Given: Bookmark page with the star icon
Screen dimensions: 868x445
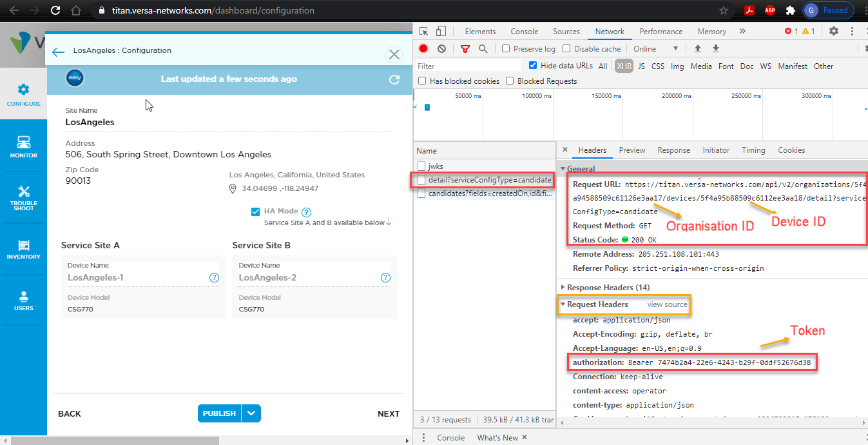Looking at the screenshot, I should (724, 10).
